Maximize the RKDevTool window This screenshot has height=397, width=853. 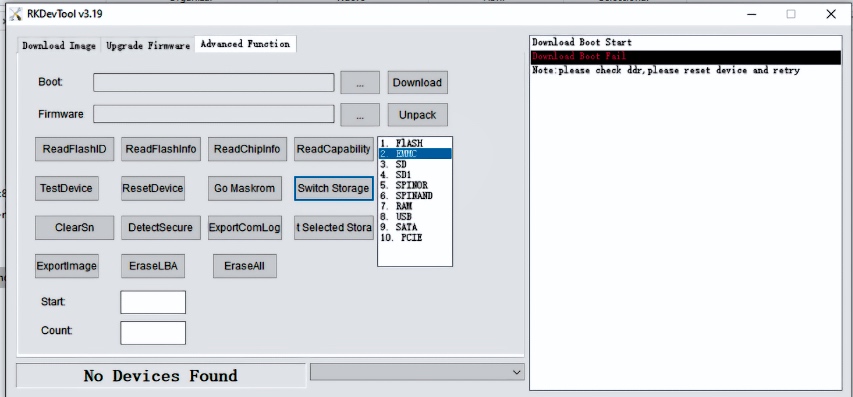[x=790, y=14]
